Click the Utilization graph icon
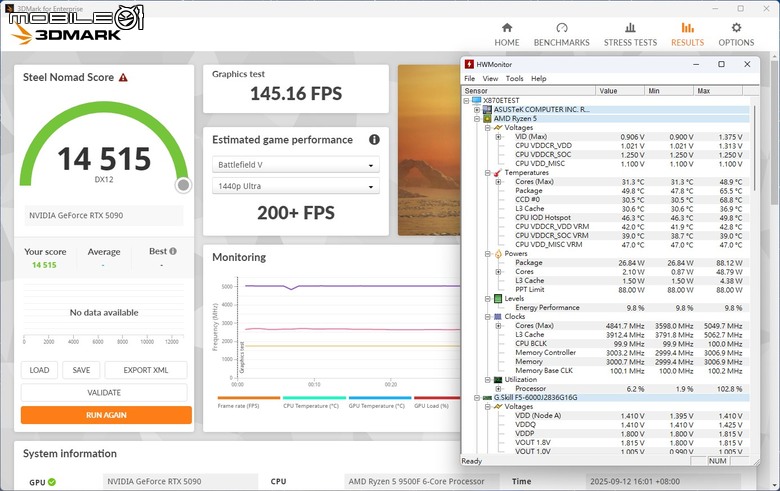780x491 pixels. point(498,380)
